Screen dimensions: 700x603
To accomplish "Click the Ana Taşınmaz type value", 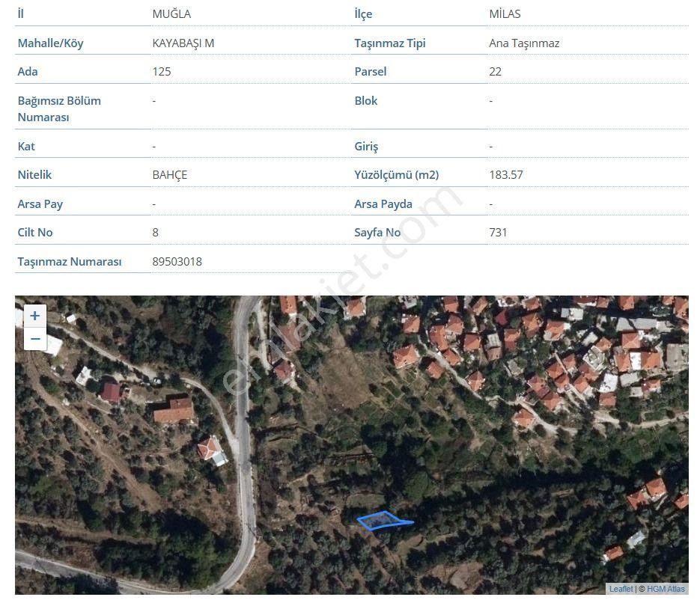I will pos(524,43).
